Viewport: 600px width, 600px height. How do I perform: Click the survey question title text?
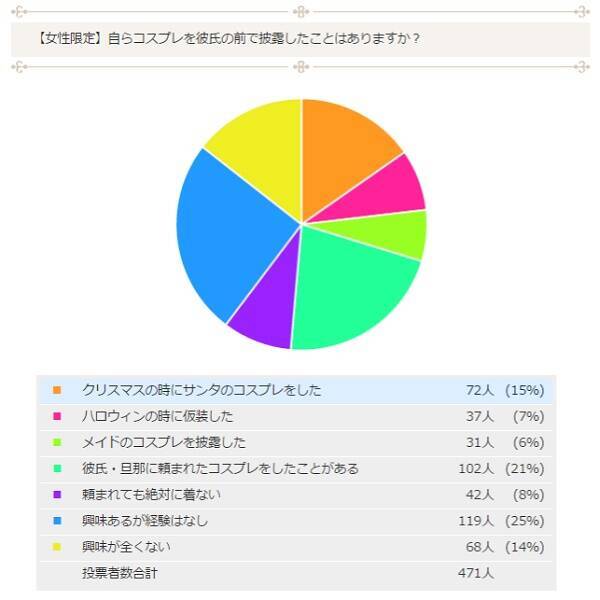point(215,39)
